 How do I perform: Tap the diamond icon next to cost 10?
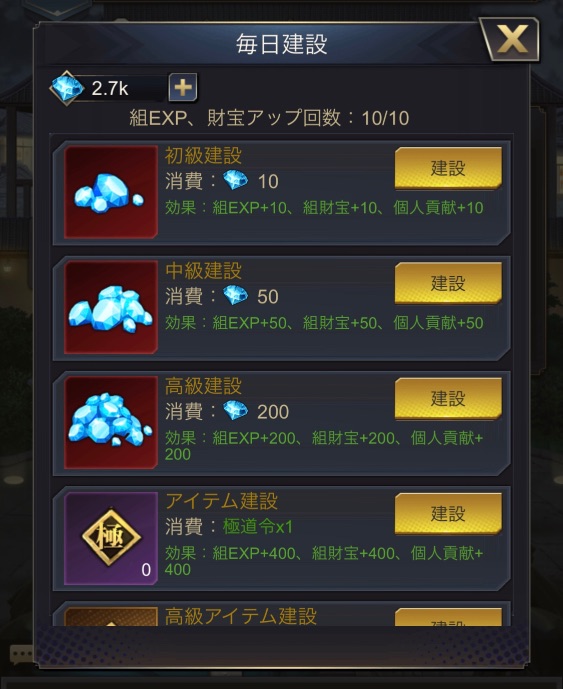tap(235, 181)
